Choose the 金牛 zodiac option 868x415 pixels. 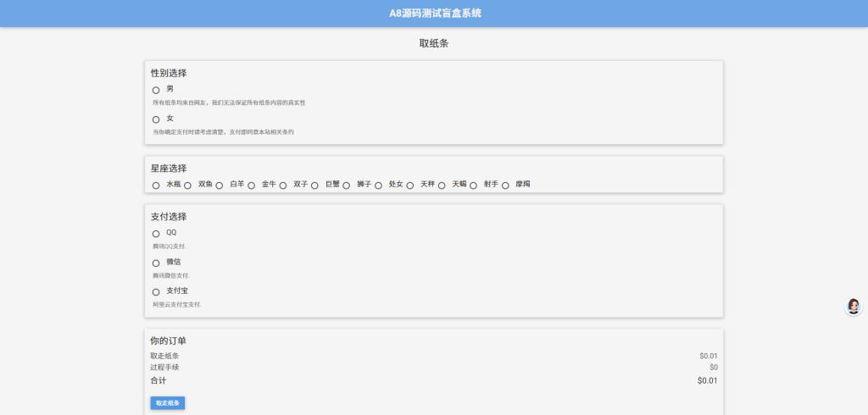click(251, 185)
